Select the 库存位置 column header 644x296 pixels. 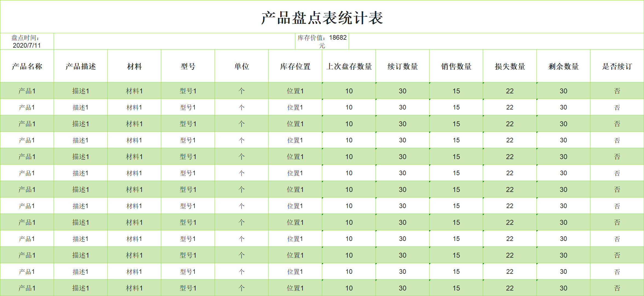coord(296,66)
